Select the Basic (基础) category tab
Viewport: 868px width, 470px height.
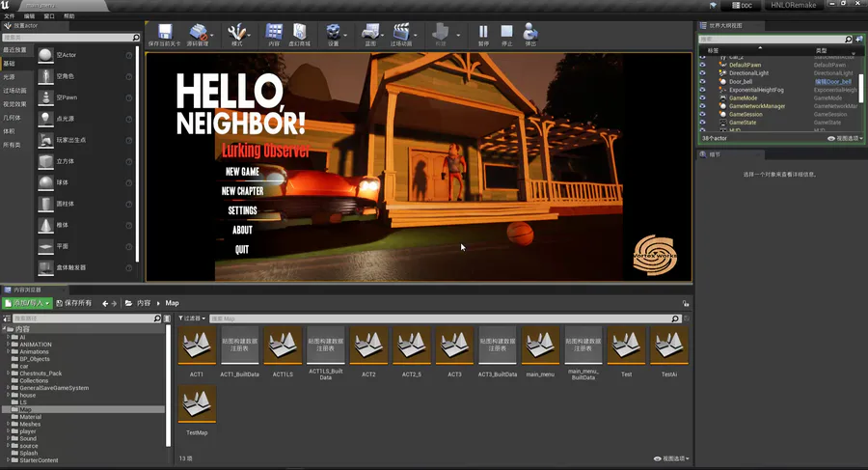[16, 64]
